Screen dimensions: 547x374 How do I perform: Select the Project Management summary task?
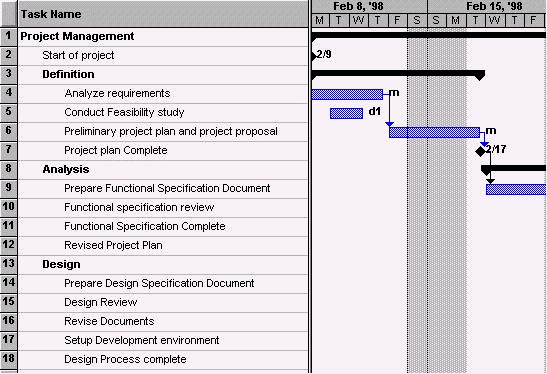tap(77, 36)
